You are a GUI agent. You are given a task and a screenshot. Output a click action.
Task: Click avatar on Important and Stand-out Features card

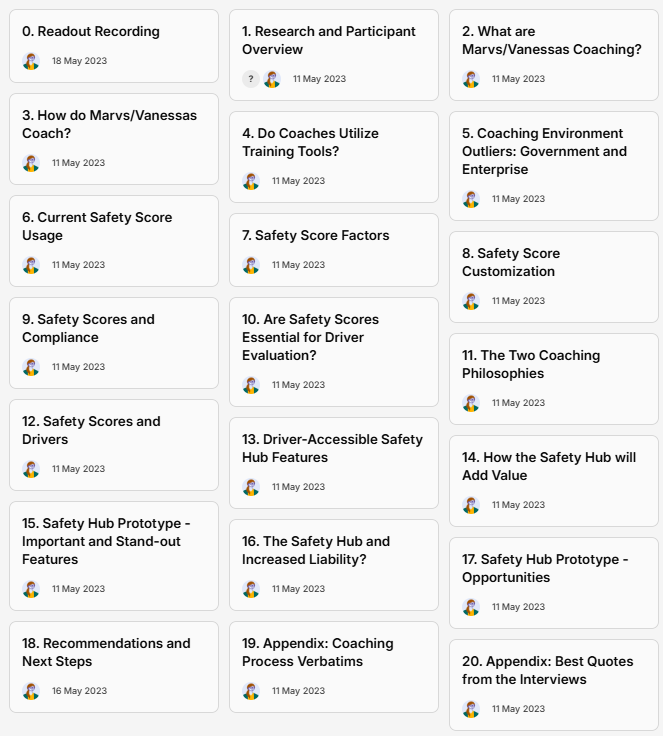31,589
